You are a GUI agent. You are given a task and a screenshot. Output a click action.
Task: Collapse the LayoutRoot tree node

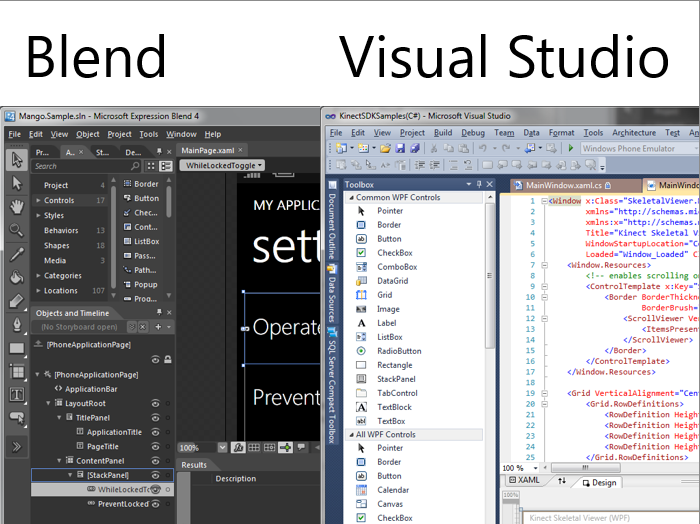pos(48,403)
